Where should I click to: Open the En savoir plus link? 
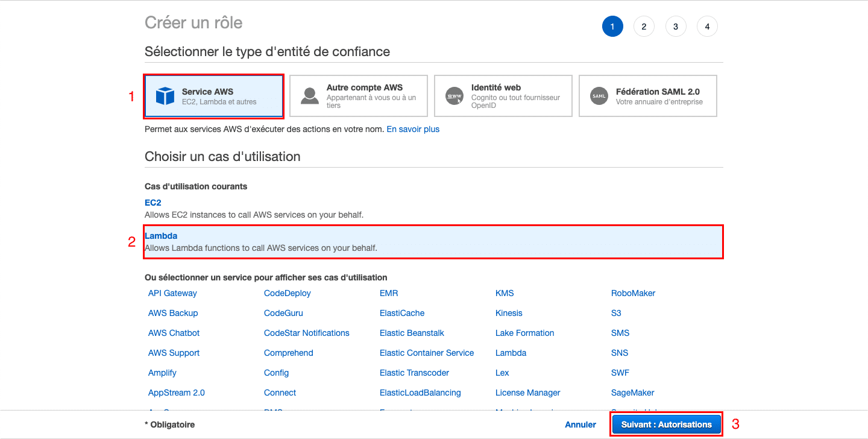click(413, 129)
